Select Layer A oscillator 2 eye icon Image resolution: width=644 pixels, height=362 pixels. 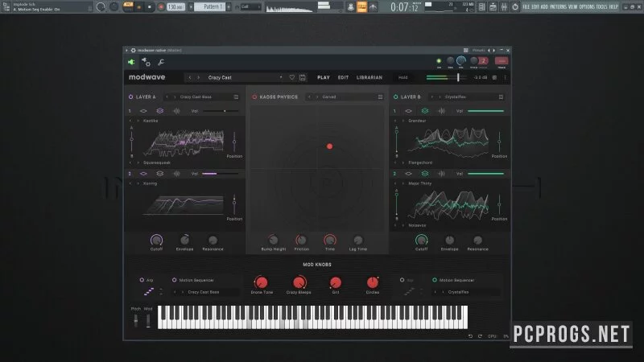pos(143,174)
